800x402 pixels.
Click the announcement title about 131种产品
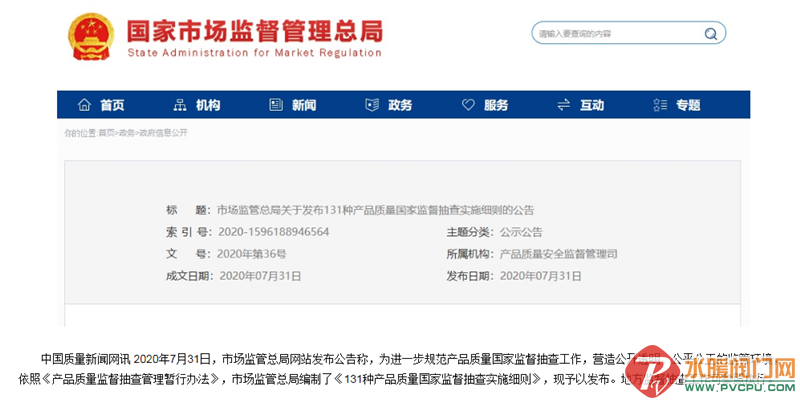pyautogui.click(x=376, y=210)
